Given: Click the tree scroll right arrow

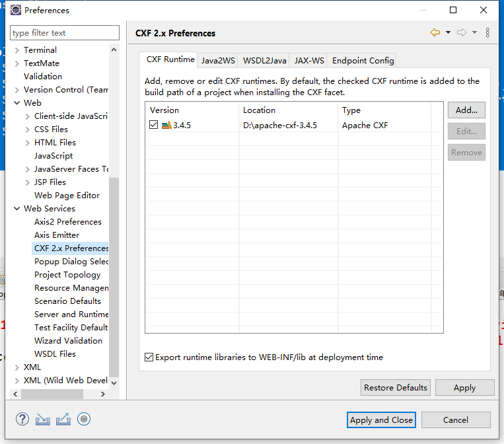Looking at the screenshot, I should click(103, 394).
